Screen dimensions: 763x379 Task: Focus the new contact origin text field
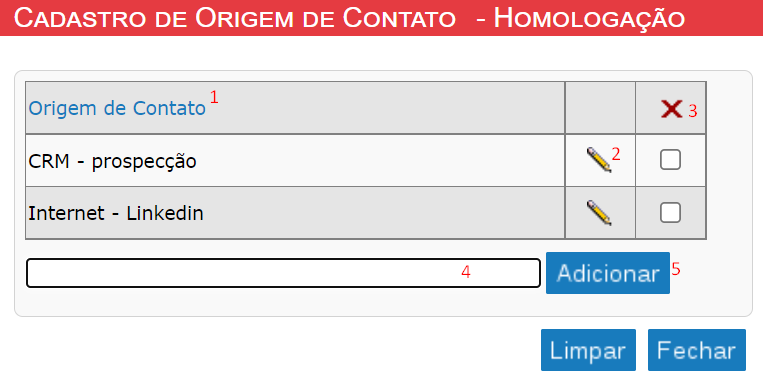pyautogui.click(x=283, y=273)
